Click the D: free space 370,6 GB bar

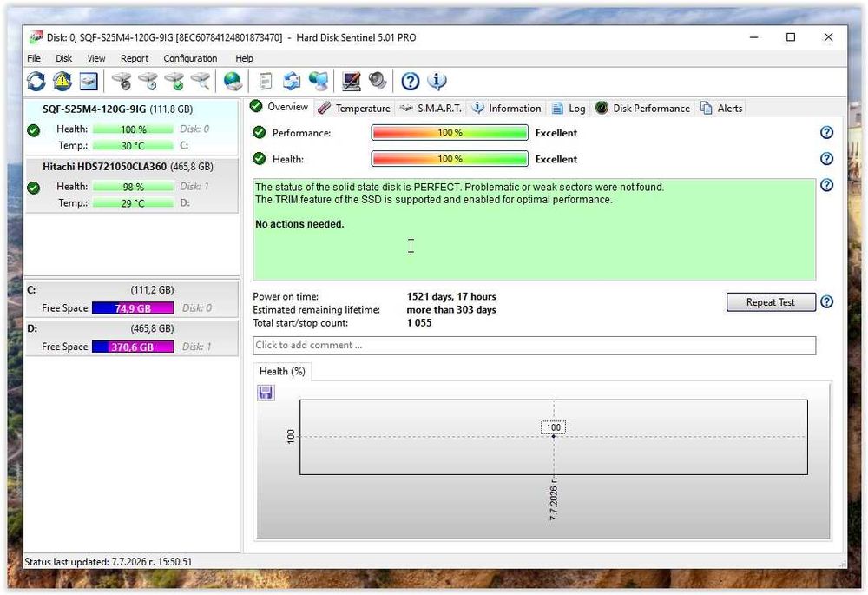(133, 347)
